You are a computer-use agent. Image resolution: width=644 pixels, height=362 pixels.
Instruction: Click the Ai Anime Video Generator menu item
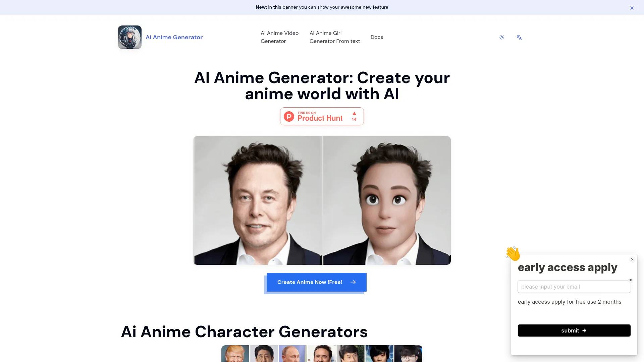[279, 37]
